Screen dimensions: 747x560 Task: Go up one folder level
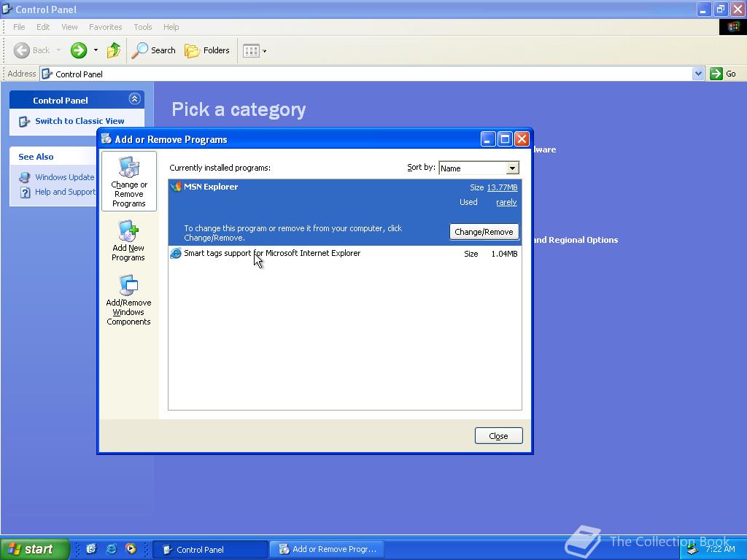click(113, 50)
